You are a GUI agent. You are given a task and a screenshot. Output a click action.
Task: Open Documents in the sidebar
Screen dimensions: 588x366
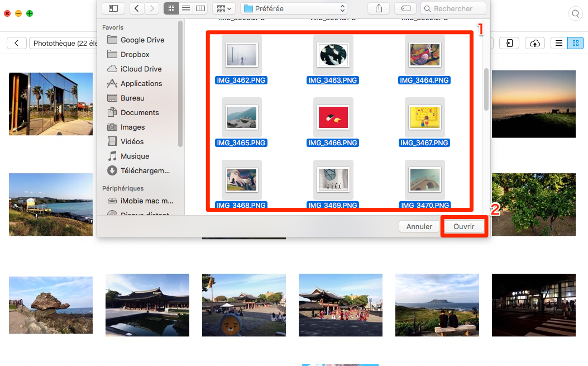pos(140,113)
